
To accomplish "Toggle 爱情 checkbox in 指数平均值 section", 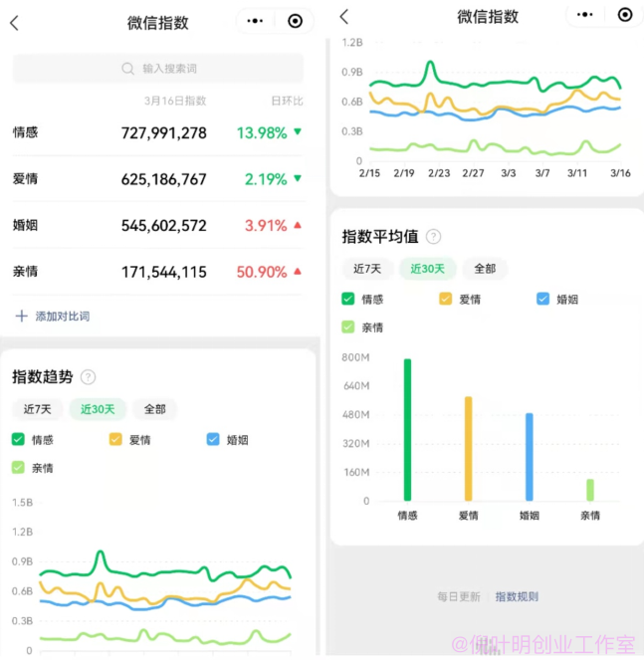I will point(445,299).
